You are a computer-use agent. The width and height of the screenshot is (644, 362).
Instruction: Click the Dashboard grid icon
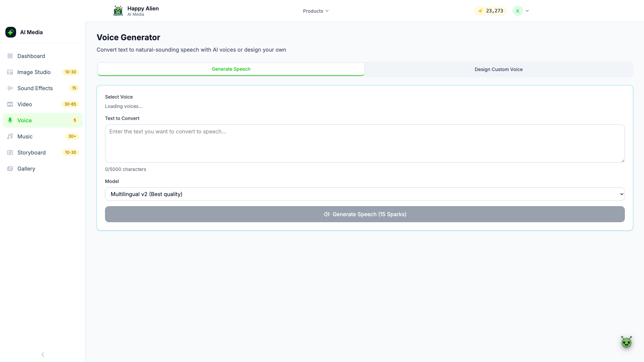pyautogui.click(x=10, y=56)
